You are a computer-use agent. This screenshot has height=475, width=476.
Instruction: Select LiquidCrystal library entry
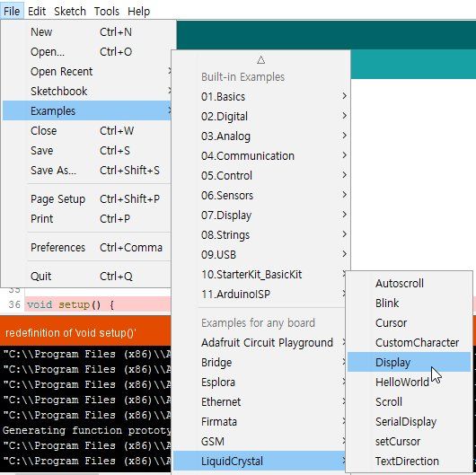260,461
